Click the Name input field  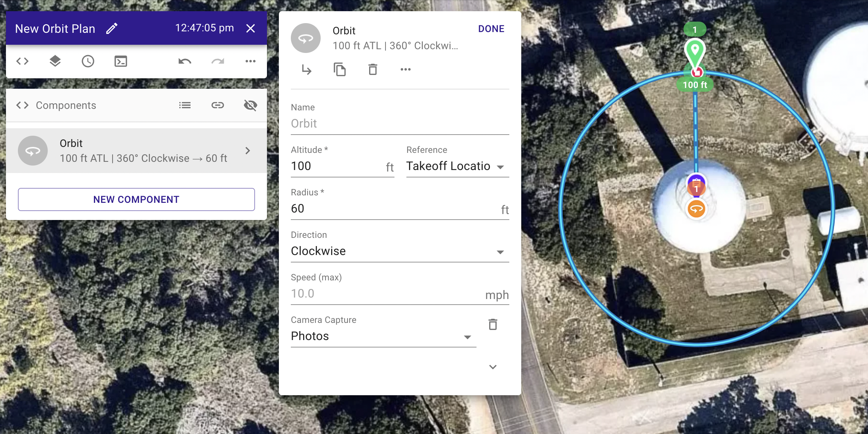pyautogui.click(x=400, y=124)
